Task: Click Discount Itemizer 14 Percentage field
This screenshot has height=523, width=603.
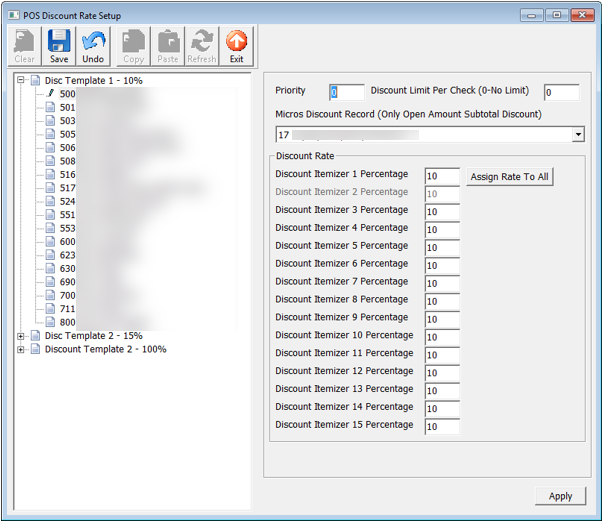Action: 442,409
